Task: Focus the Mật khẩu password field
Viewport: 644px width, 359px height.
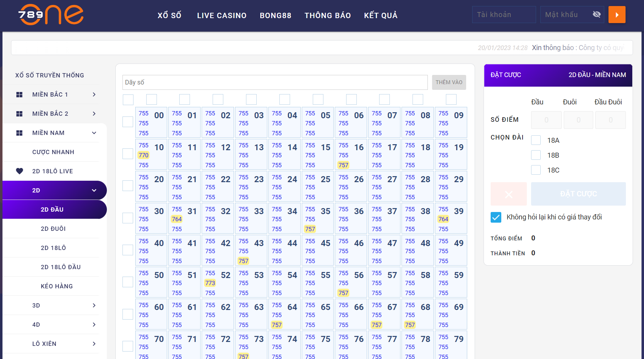Action: point(572,15)
